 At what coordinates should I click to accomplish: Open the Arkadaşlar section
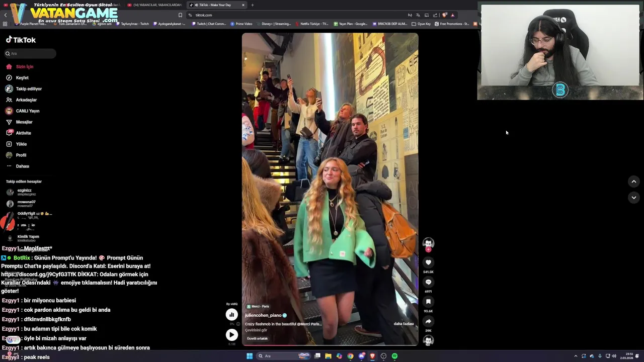21,100
